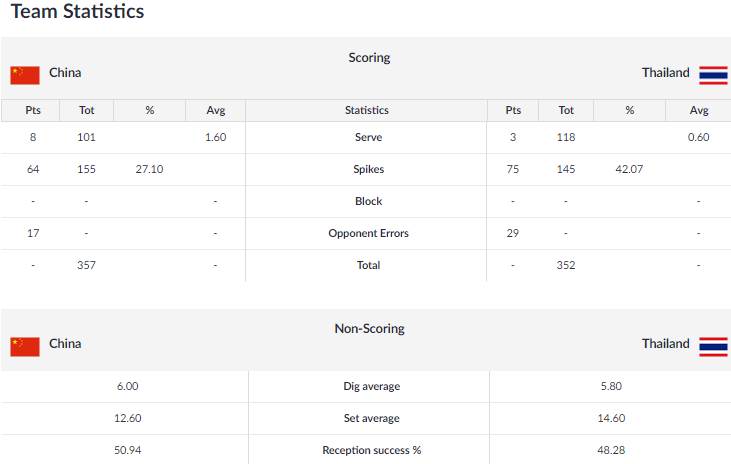Click the Reception success % label
Viewport: 731px width, 464px height.
click(x=372, y=450)
